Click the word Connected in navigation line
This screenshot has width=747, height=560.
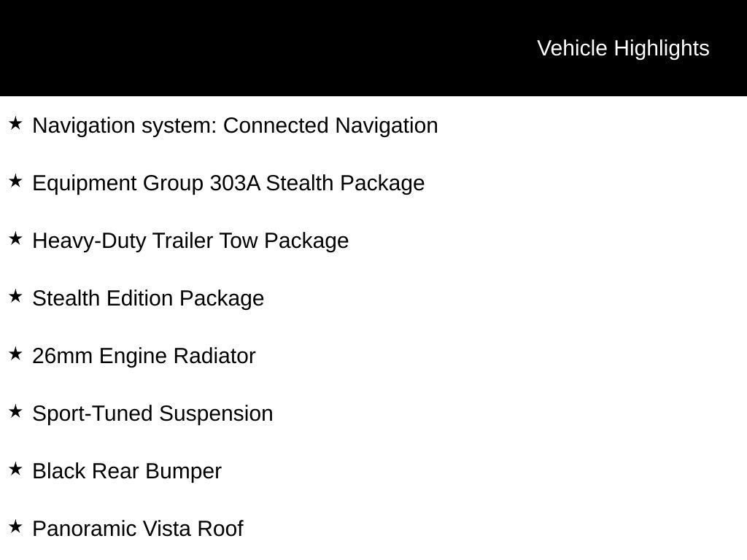pos(276,125)
